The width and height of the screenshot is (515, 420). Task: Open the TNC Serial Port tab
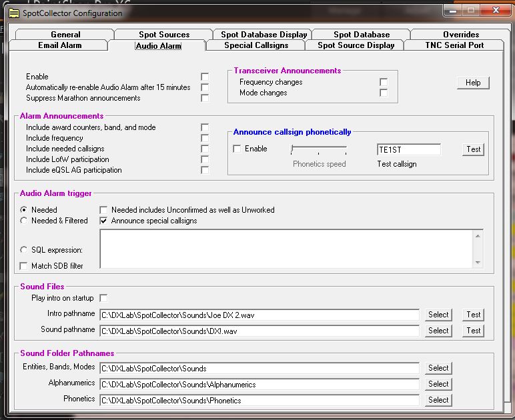(x=464, y=45)
